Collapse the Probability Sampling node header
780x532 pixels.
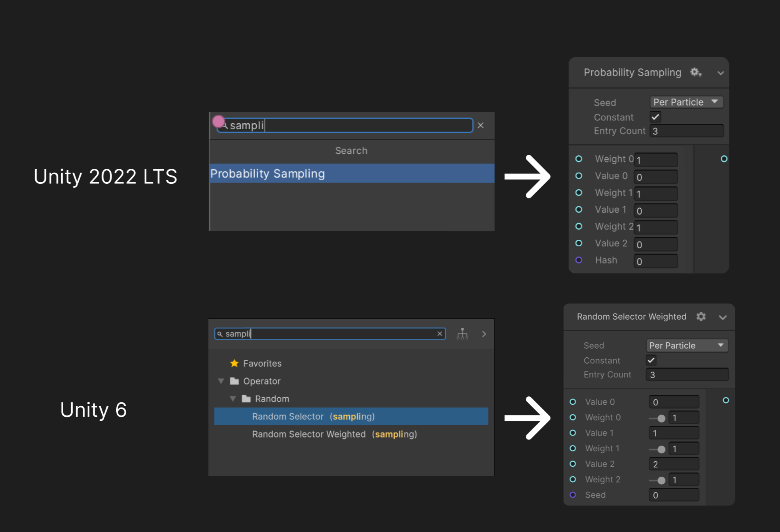(x=721, y=72)
